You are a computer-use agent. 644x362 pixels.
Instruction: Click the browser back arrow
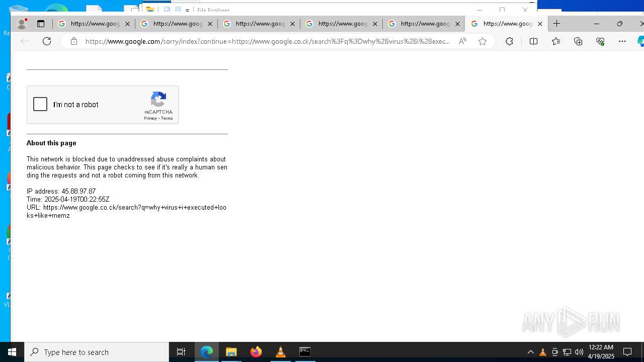25,41
